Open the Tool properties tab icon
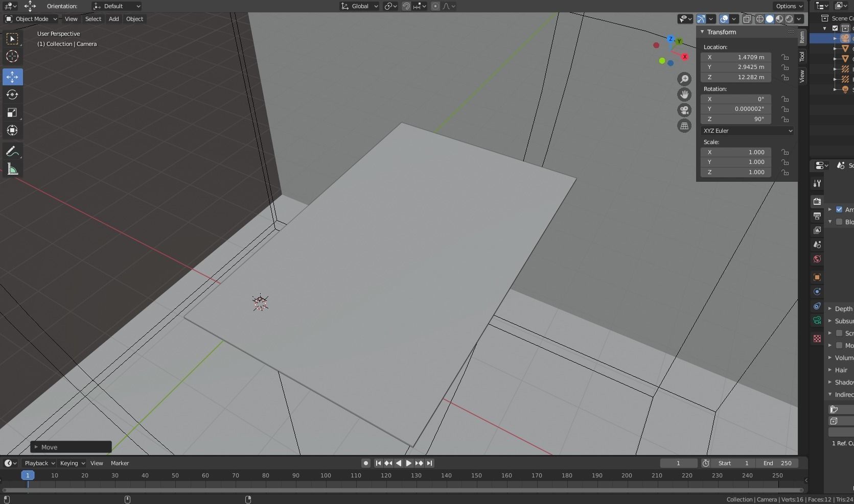854x504 pixels. point(817,183)
